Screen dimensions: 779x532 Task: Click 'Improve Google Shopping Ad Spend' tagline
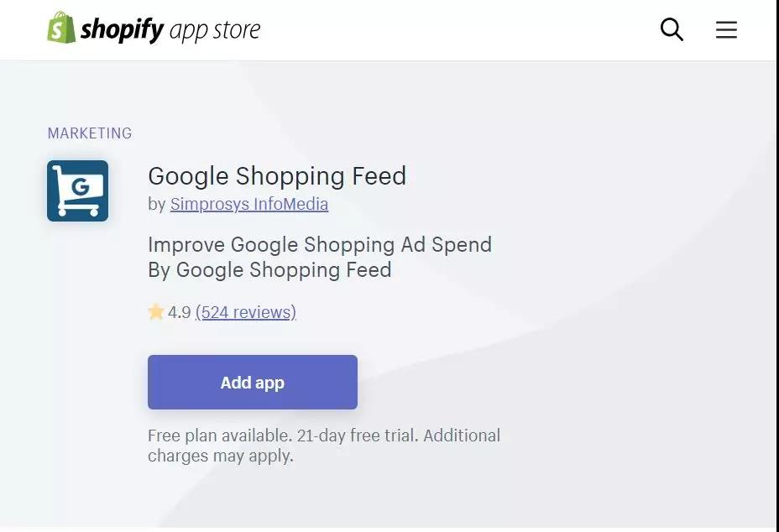point(320,245)
